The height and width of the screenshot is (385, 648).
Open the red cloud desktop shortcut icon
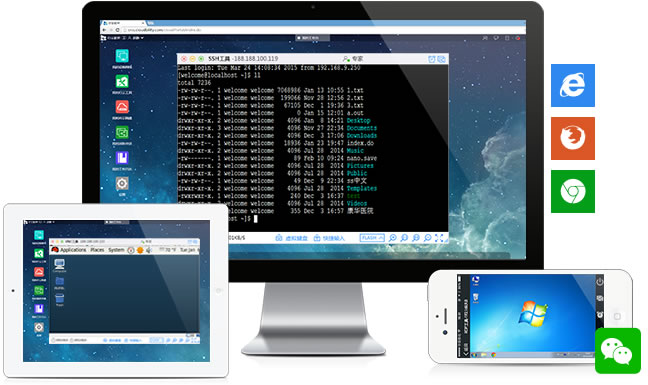pyautogui.click(x=122, y=107)
